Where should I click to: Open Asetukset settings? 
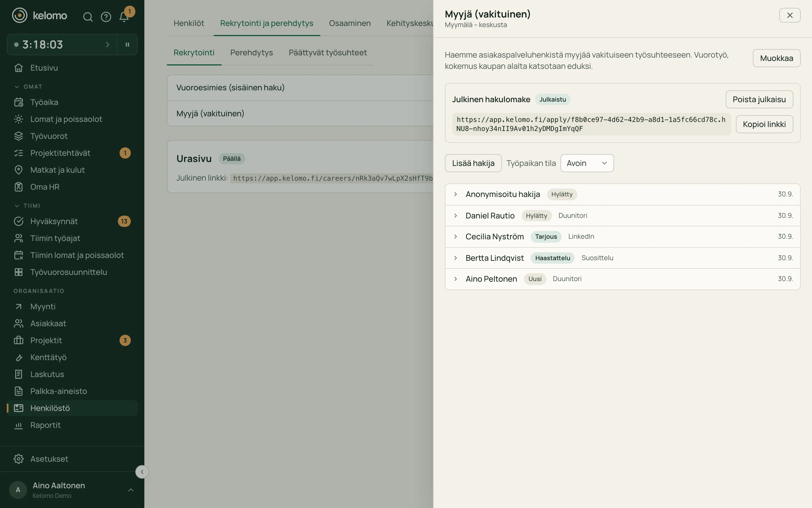pos(72,459)
